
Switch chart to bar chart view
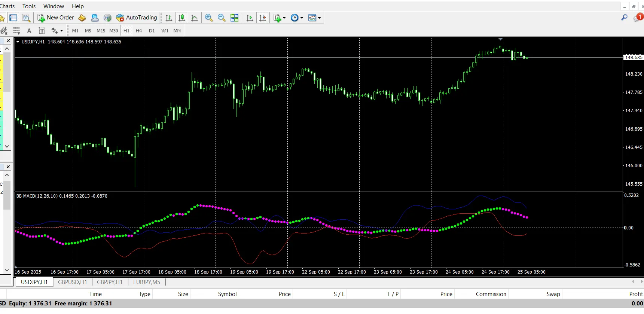[169, 18]
